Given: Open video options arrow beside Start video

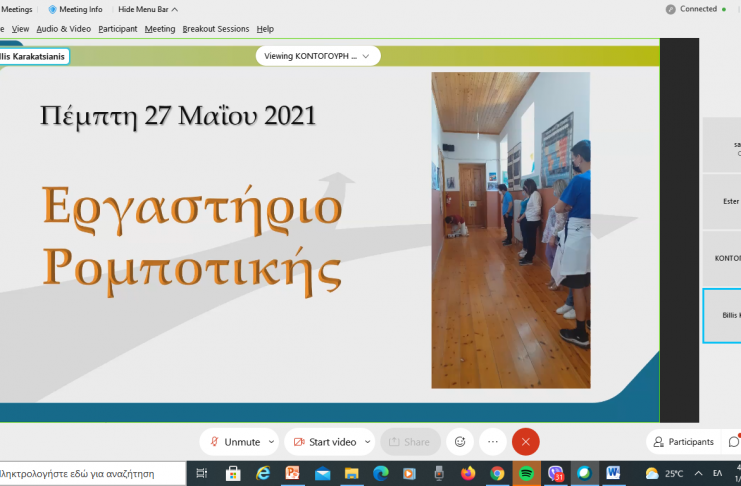Looking at the screenshot, I should tap(367, 442).
